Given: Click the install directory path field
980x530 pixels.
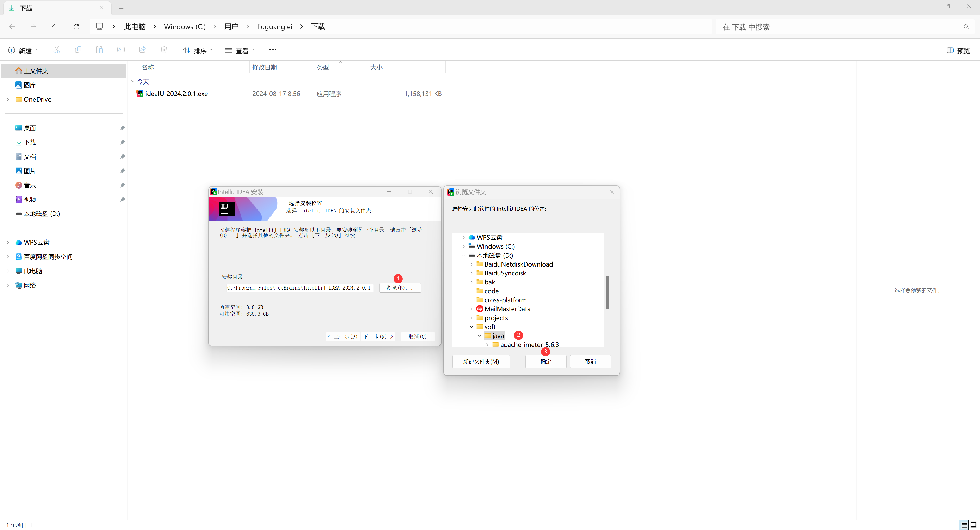Looking at the screenshot, I should pyautogui.click(x=299, y=288).
